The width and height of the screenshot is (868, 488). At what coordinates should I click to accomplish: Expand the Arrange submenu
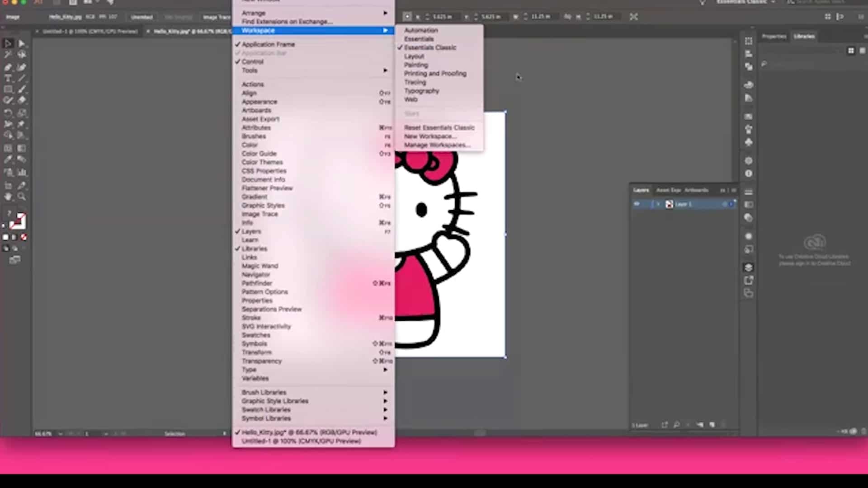(x=313, y=13)
